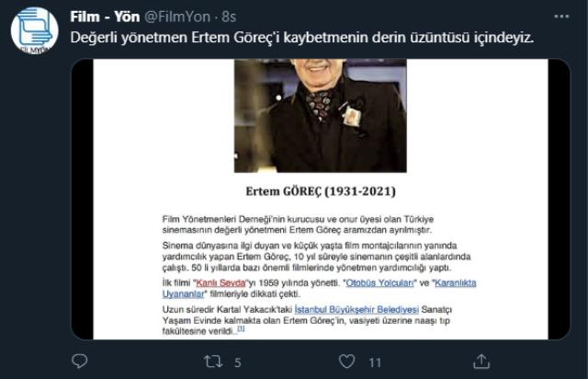Click the heading Ertem GÖREÇ (1931-2021)
Viewport: 588px width, 379px height.
click(x=321, y=191)
